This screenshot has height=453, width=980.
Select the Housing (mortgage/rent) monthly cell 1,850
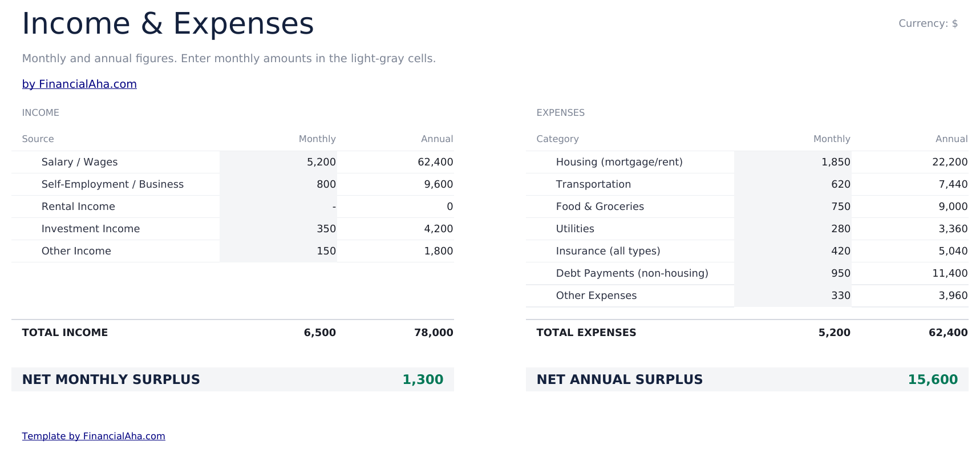coord(793,162)
